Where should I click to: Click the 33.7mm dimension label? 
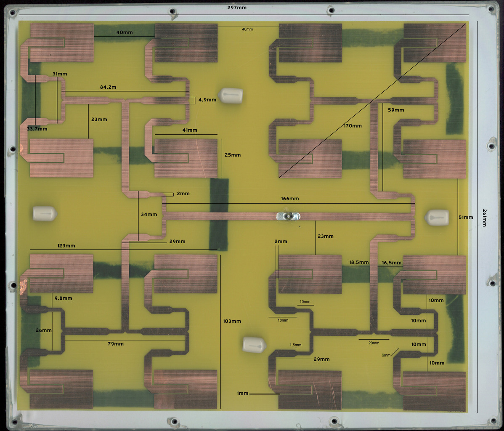(37, 129)
